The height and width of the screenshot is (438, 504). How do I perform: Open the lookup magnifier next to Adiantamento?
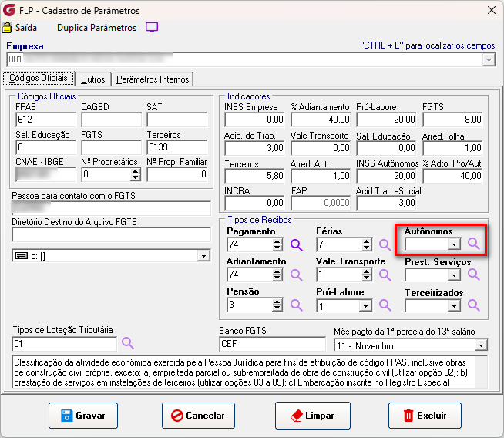[297, 275]
